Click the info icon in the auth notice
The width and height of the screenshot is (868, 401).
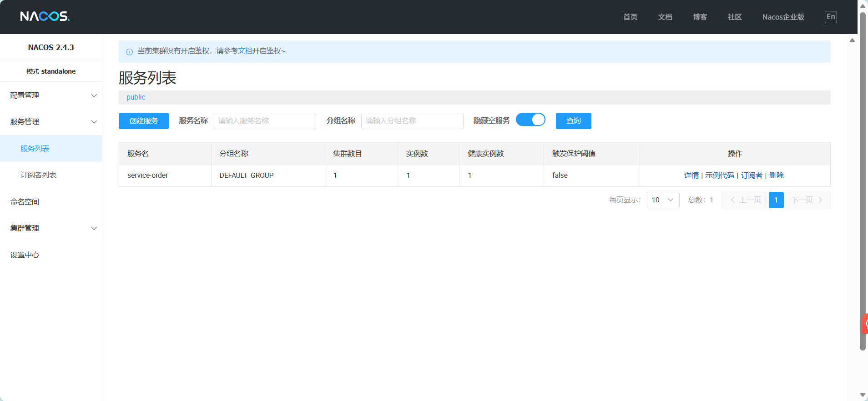(x=129, y=52)
